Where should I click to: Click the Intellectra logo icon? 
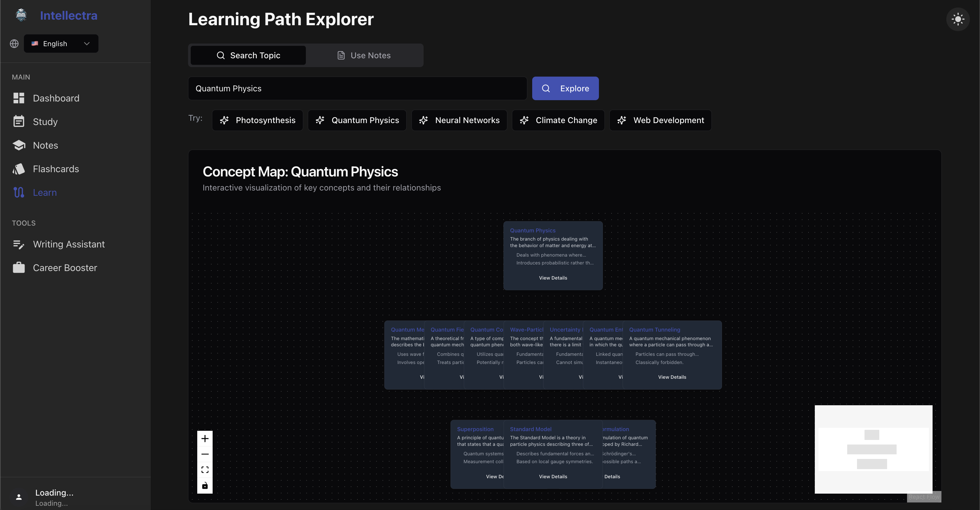click(21, 15)
